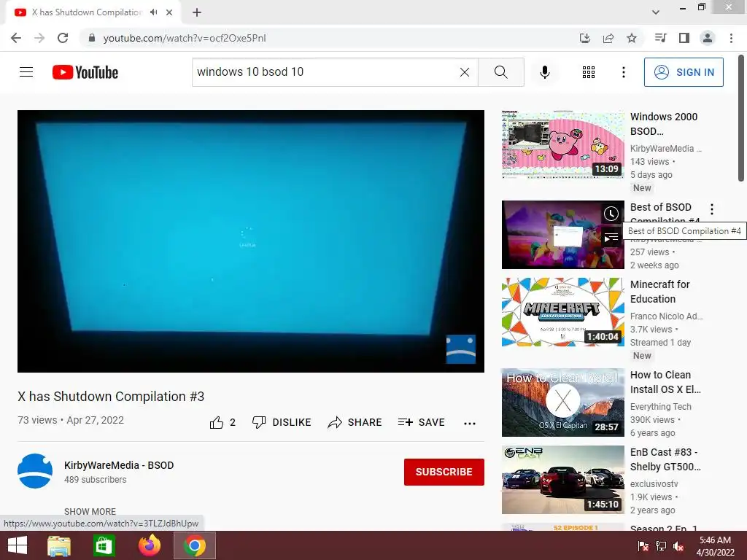747x560 pixels.
Task: Reload the page with the refresh icon
Action: point(63,38)
